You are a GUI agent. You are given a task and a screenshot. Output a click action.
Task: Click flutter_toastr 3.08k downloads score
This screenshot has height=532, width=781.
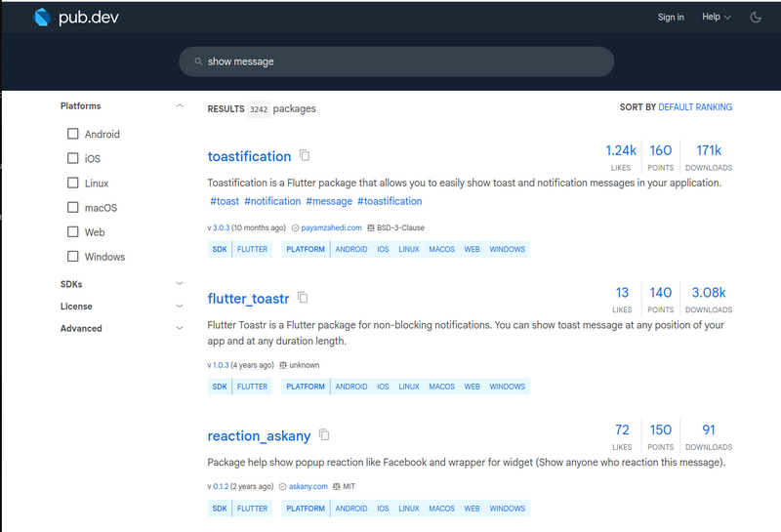pyautogui.click(x=709, y=299)
